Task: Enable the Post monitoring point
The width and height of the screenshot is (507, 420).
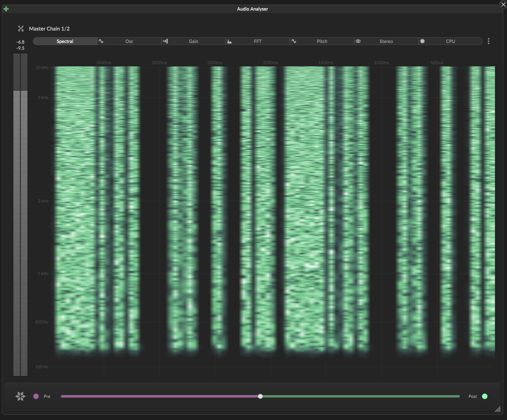Action: tap(485, 396)
